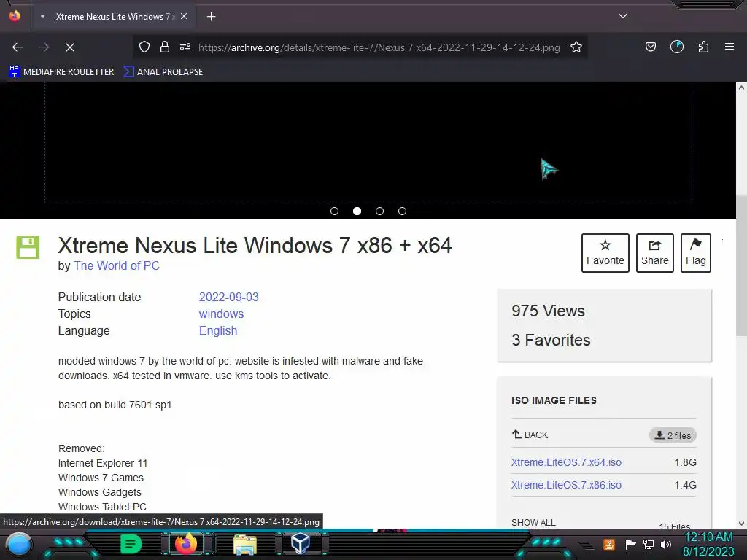Stop loading the page with the X button

click(69, 47)
